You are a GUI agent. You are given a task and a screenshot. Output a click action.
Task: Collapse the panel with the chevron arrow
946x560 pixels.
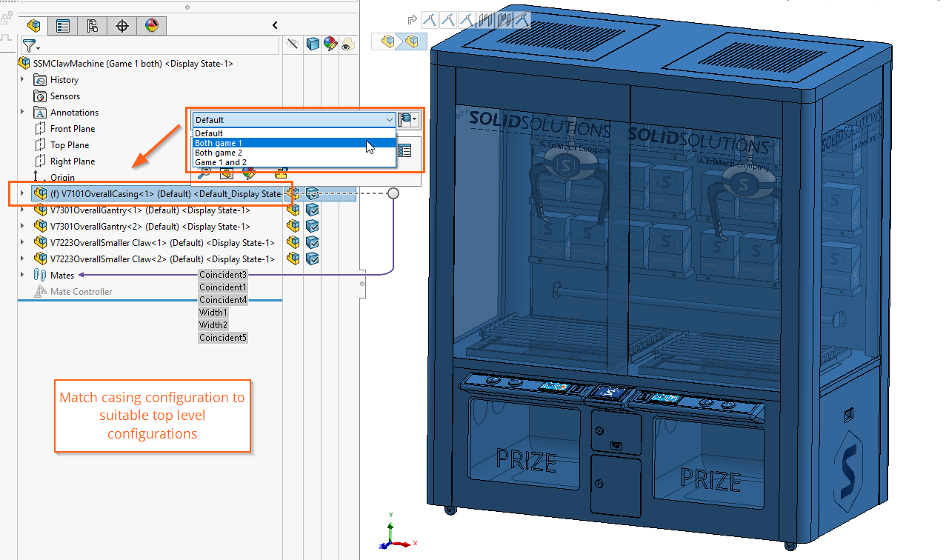tap(274, 24)
